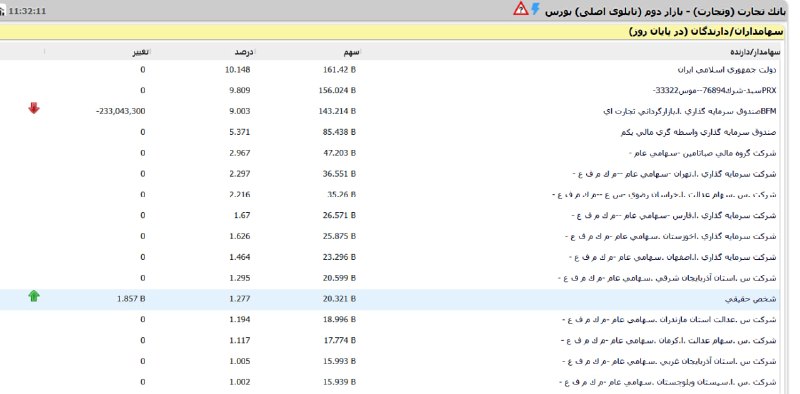
Task: Click the share value 143.214 B
Action: [337, 111]
